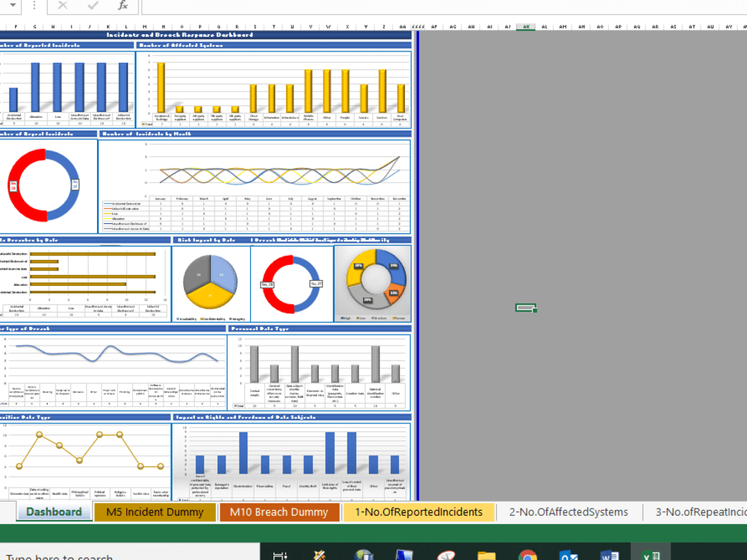This screenshot has height=560, width=747.
Task: Select the AK column header
Action: tap(525, 25)
